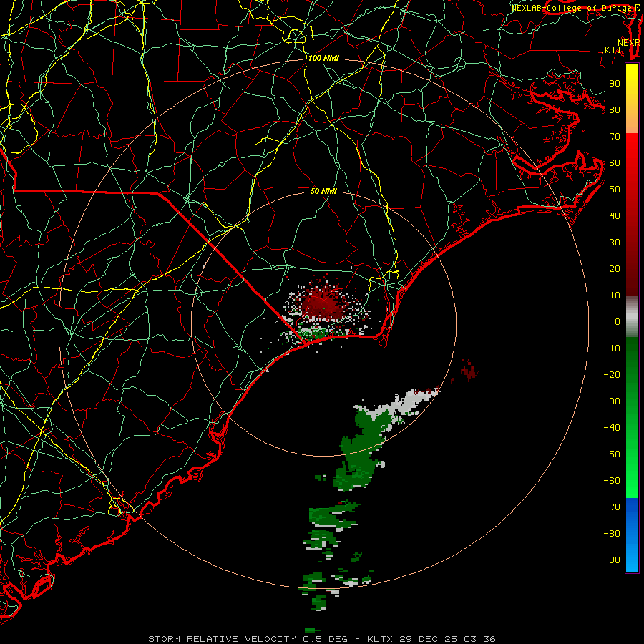644x644 pixels.
Task: Click the -20 scale label
Action: click(612, 375)
